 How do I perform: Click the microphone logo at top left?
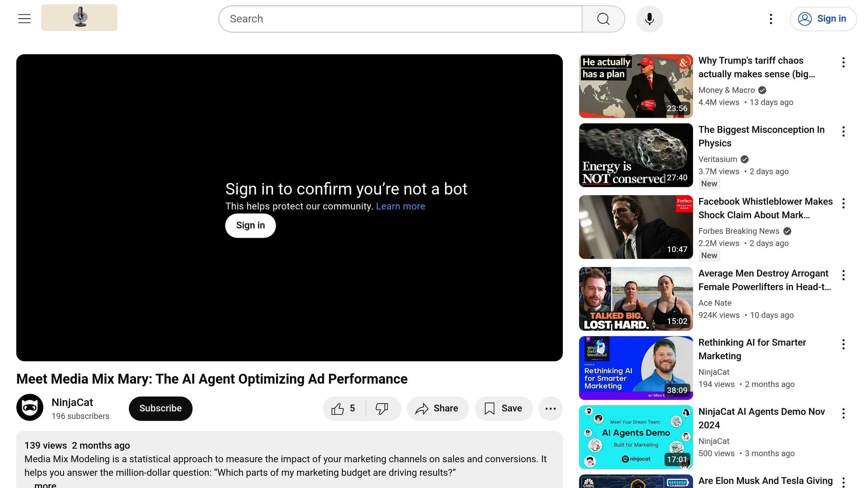pos(79,18)
